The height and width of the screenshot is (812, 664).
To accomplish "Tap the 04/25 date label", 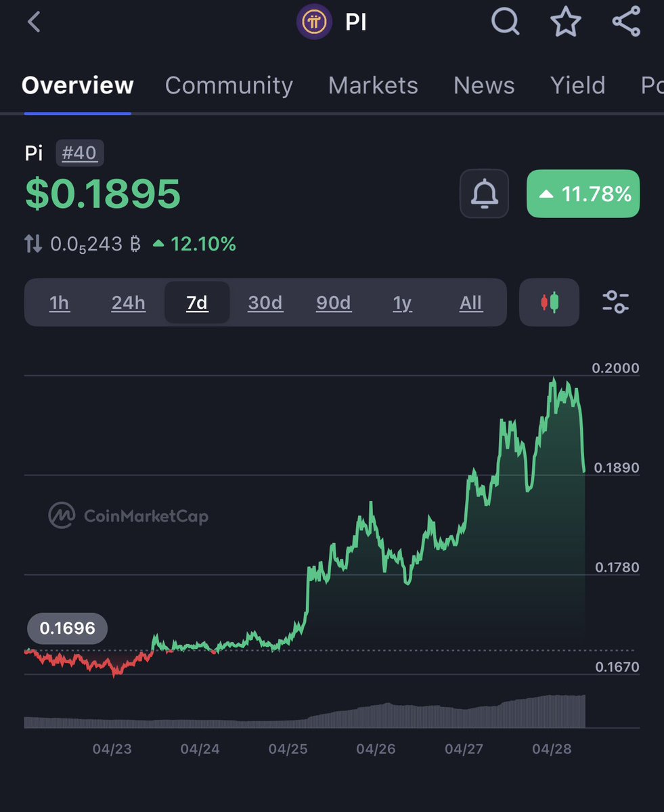I will pyautogui.click(x=288, y=749).
